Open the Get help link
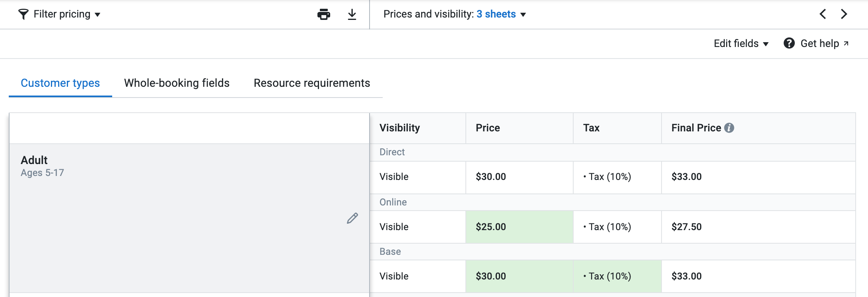 (824, 43)
